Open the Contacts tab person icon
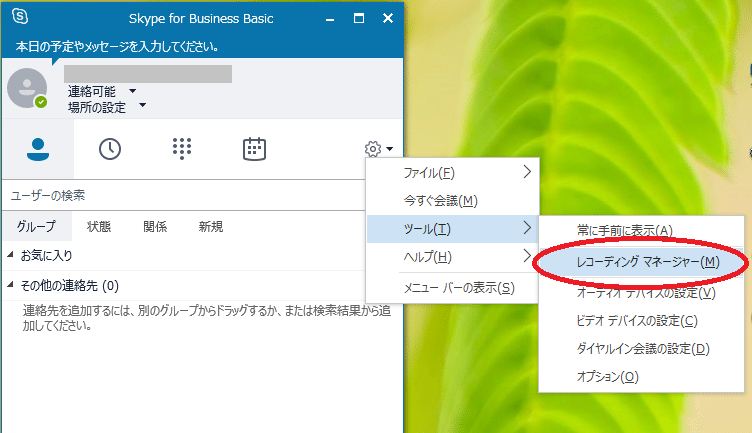 (x=38, y=149)
